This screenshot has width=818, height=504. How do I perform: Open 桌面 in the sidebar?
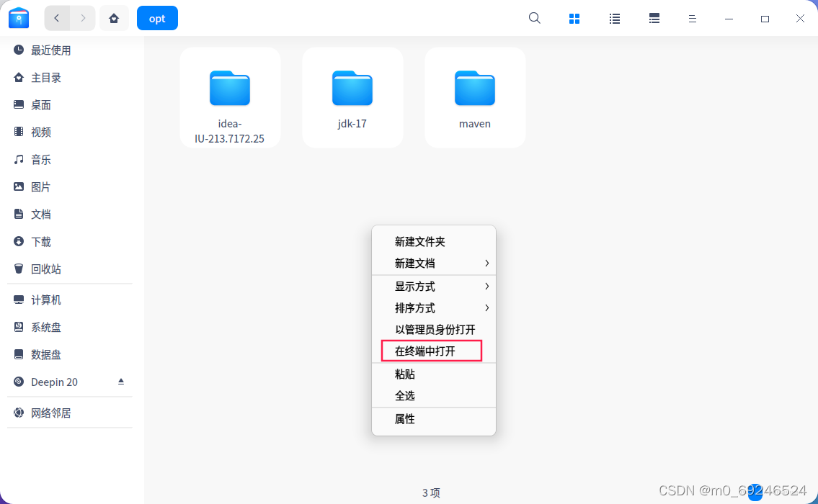70,105
